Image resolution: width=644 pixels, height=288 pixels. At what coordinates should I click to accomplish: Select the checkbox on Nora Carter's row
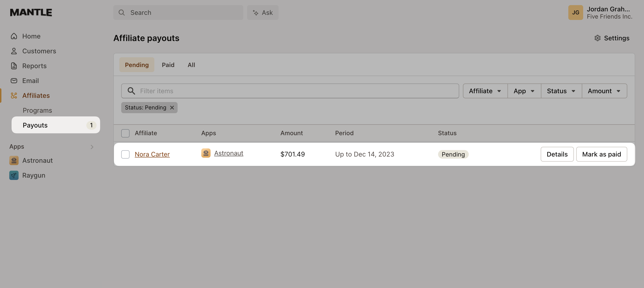tap(125, 154)
